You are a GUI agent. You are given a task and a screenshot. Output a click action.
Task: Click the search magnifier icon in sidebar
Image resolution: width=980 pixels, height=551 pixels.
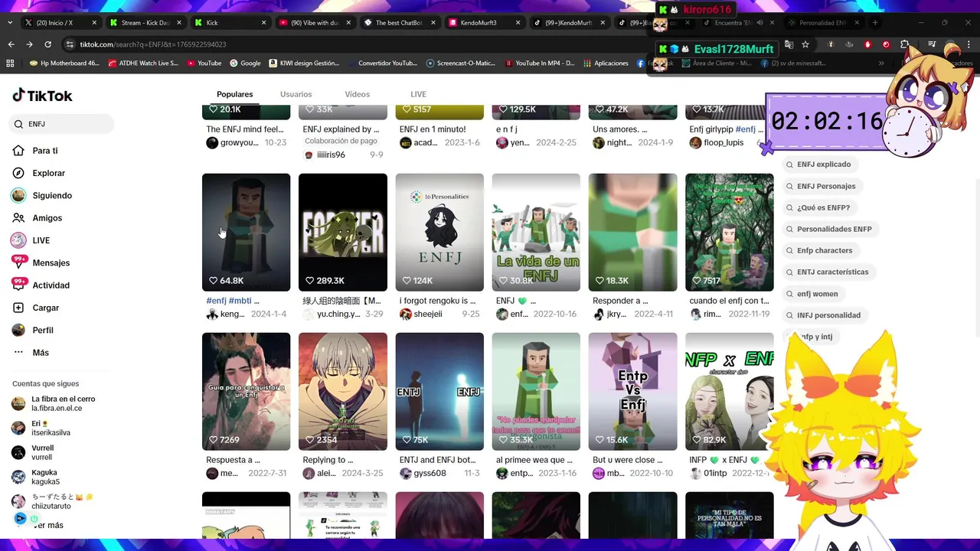18,124
